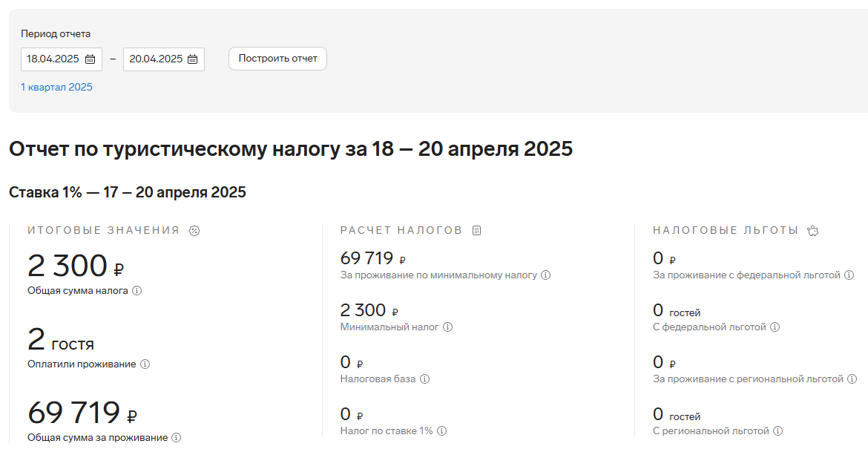Click percent badge icon near Итоговые значения
868x452 pixels.
pos(194,231)
